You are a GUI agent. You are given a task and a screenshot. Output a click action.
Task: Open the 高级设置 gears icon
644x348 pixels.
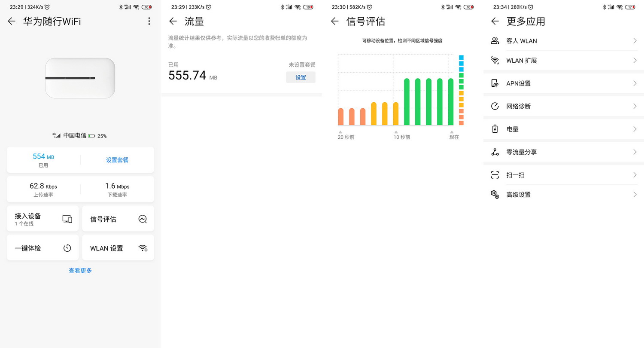pos(495,195)
